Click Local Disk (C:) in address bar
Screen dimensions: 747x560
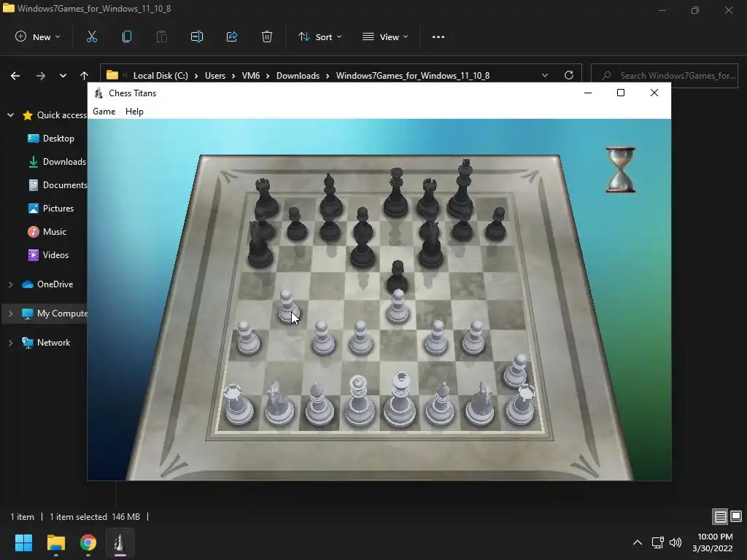160,76
